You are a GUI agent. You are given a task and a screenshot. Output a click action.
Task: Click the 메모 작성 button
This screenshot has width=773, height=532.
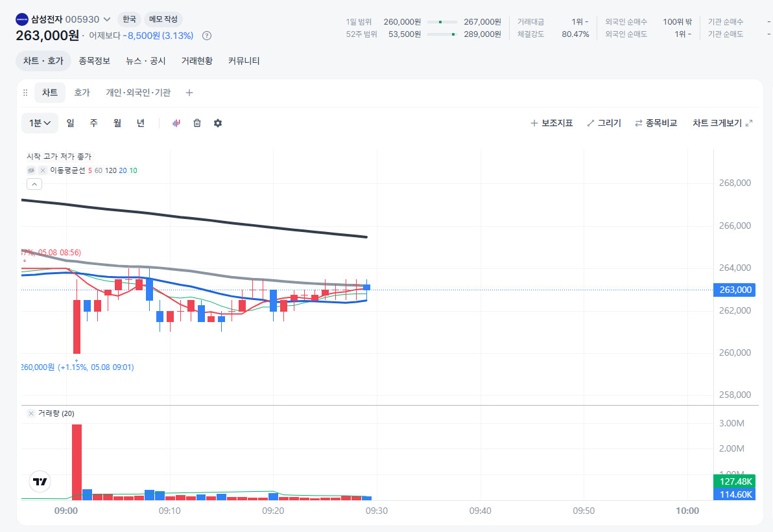(163, 19)
